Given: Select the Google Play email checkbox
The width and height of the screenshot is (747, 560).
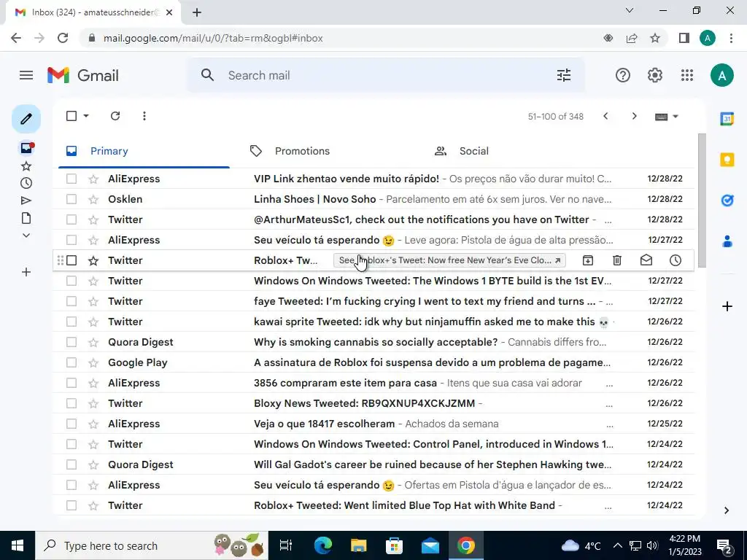Looking at the screenshot, I should [71, 362].
